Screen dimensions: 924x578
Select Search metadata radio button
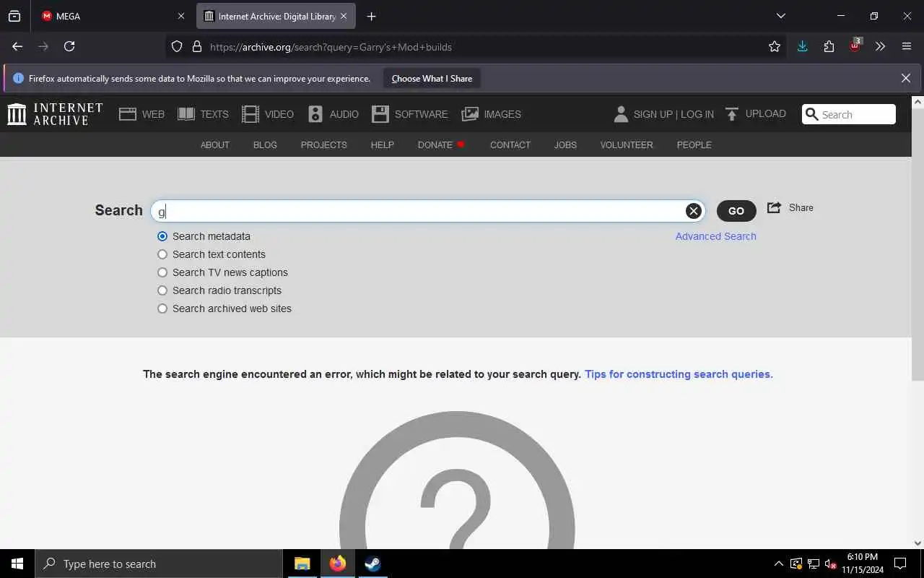[x=162, y=236]
